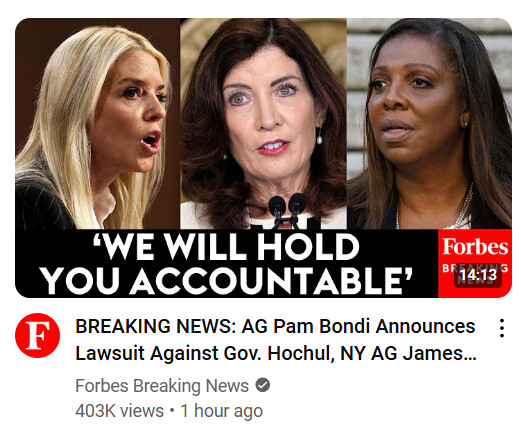Click the black caption bar under the thumbnail photos
The width and height of the screenshot is (521, 442).
tap(227, 263)
